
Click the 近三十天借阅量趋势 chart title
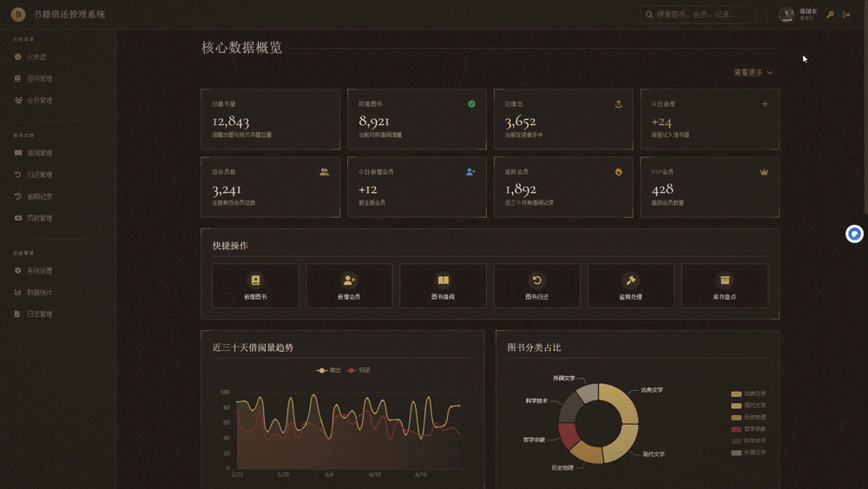pyautogui.click(x=253, y=347)
